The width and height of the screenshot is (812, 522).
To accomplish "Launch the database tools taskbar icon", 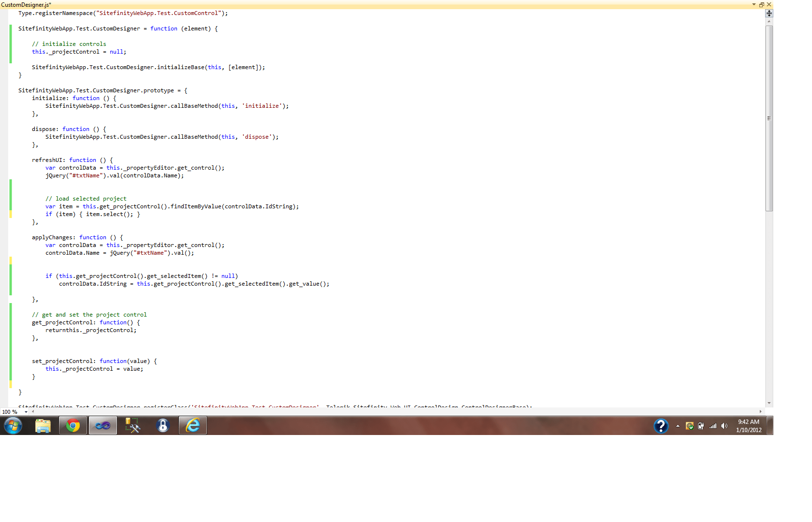I will [133, 426].
